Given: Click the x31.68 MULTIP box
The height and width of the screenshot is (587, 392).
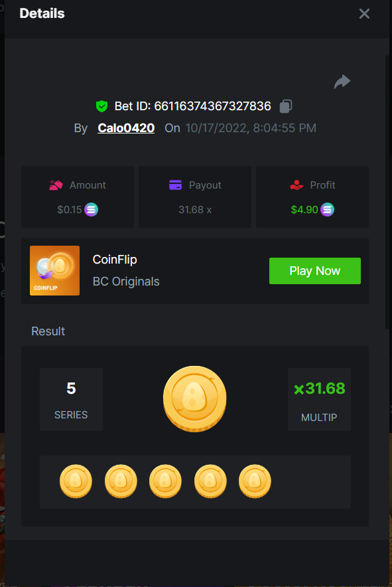Looking at the screenshot, I should [x=319, y=399].
